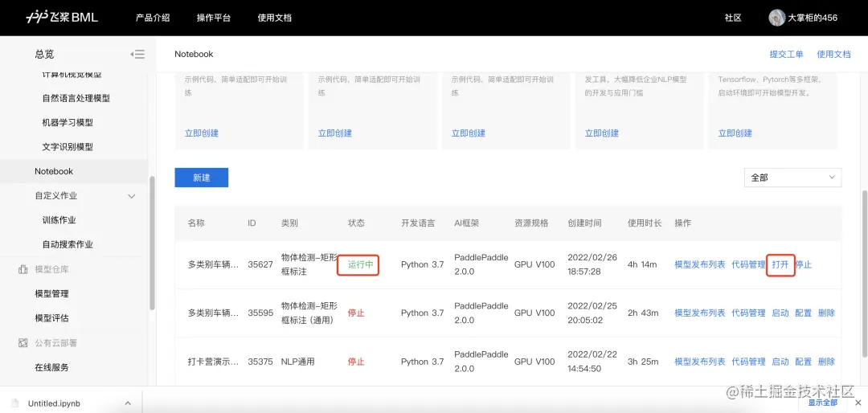Open 代码管理 for notebook 35627
Image resolution: width=868 pixels, height=413 pixels.
748,264
